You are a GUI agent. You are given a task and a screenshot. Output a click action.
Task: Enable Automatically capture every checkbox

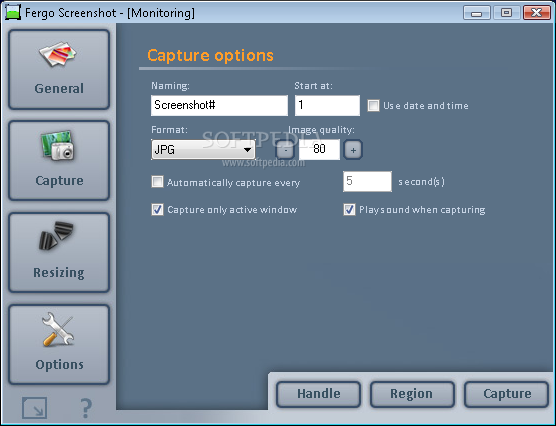click(x=157, y=182)
